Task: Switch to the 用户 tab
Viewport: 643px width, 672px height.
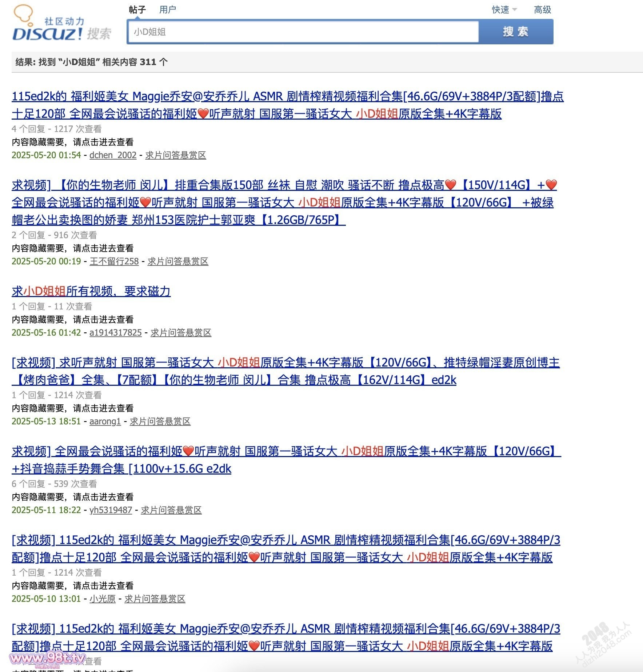Action: (168, 10)
